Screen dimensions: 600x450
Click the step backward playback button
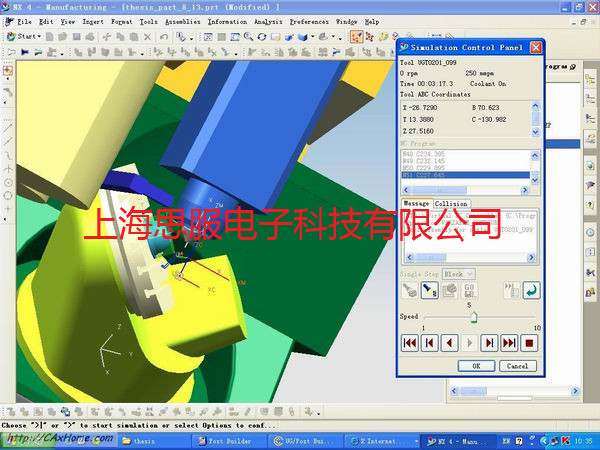430,342
